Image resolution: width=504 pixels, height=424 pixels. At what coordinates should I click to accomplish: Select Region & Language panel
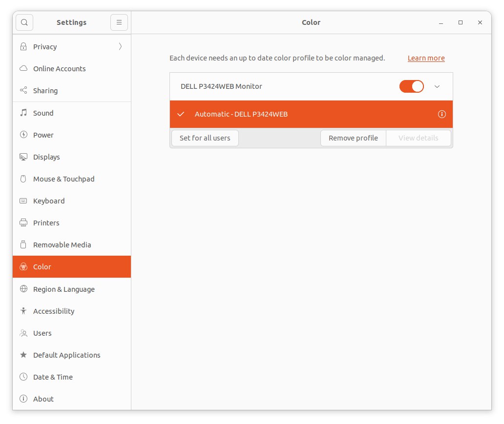(x=72, y=289)
